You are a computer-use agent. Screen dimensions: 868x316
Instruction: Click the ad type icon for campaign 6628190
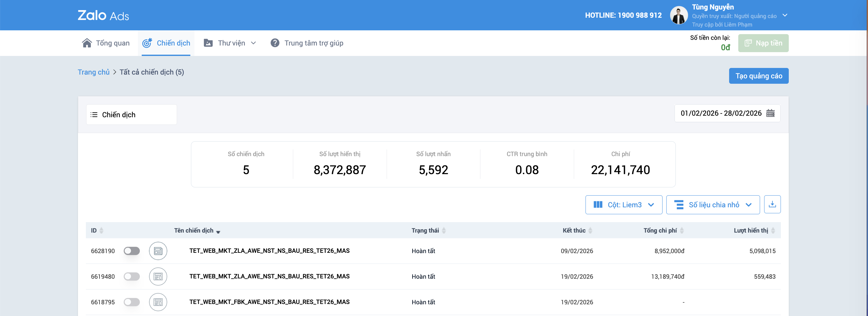point(158,251)
